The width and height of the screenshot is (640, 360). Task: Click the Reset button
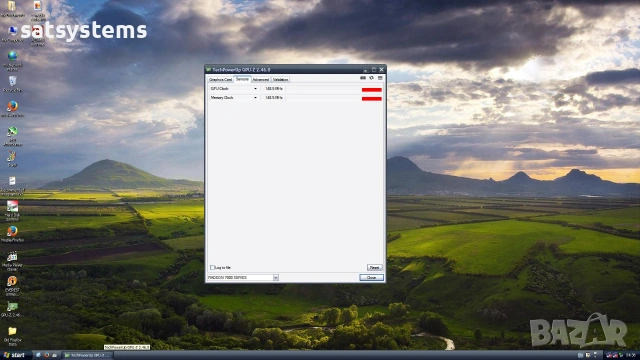(x=374, y=267)
